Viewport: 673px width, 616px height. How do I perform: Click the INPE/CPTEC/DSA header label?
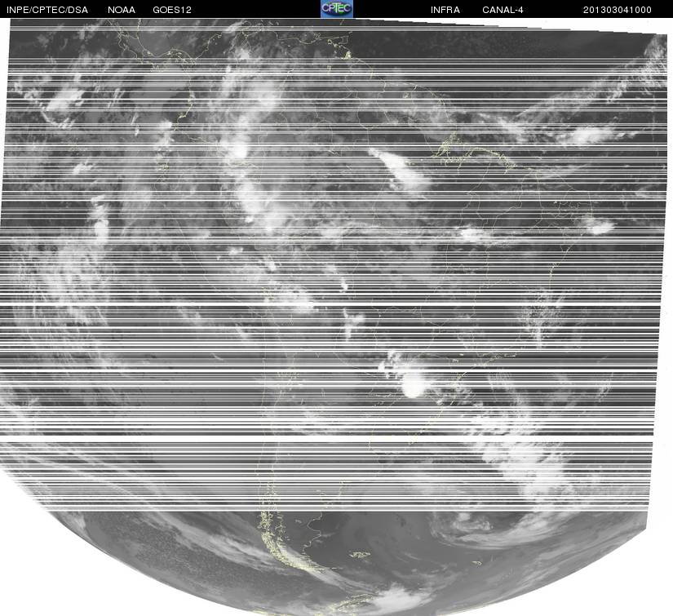coord(47,10)
